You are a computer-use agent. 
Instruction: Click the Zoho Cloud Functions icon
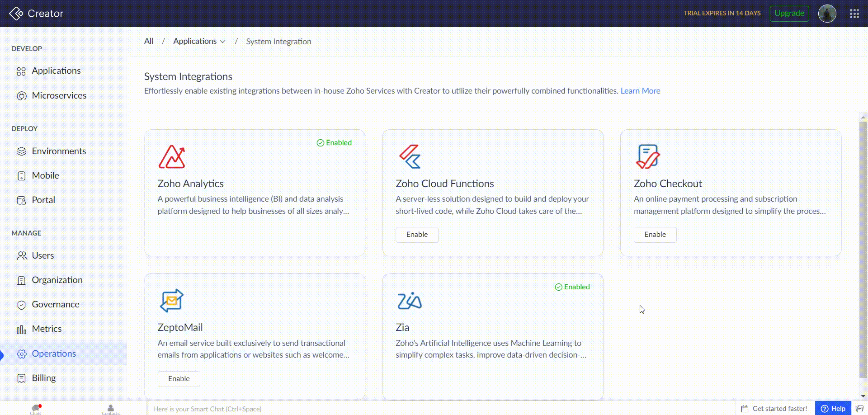click(410, 156)
